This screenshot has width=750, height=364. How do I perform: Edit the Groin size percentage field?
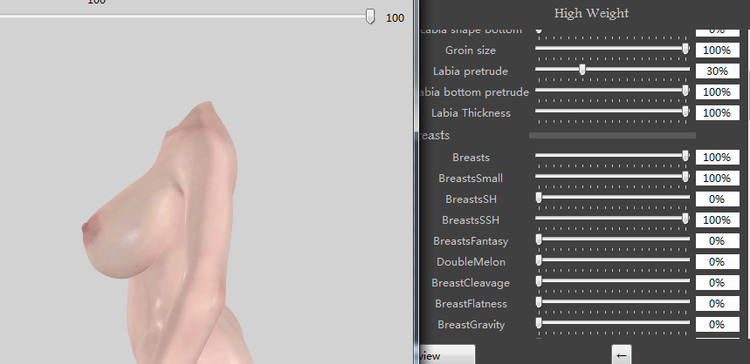(717, 50)
